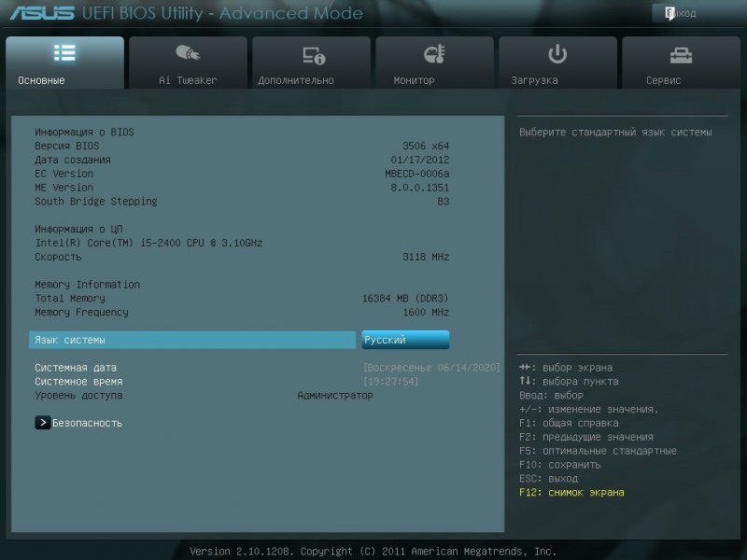Click the arrow icon beside Безопасность
Screen dimensions: 747x560
42,423
